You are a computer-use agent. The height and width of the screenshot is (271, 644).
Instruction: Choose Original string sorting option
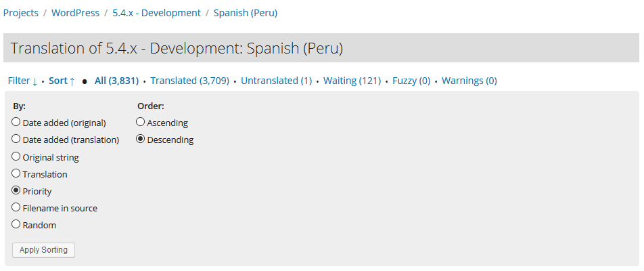pyautogui.click(x=16, y=157)
